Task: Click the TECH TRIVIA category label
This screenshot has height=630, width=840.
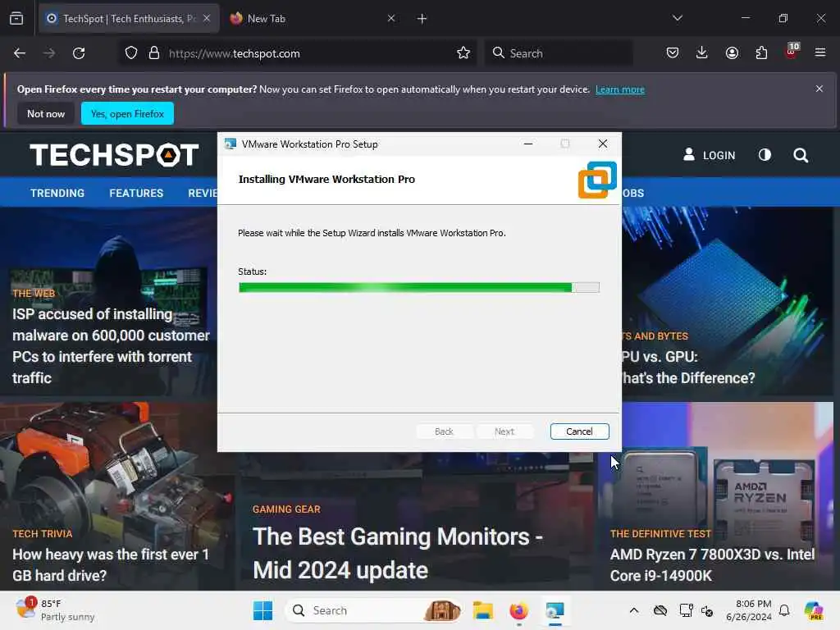Action: pyautogui.click(x=43, y=533)
